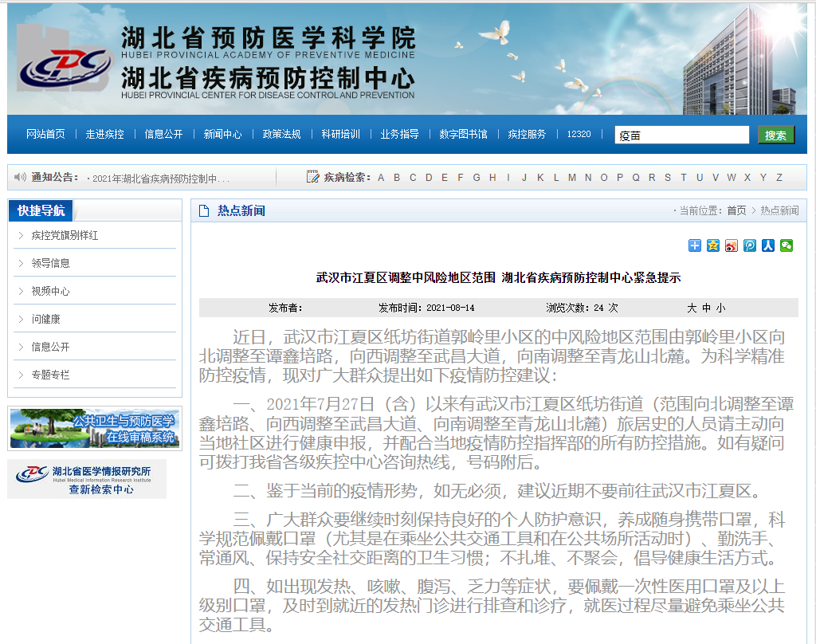Expand the 专题专栏 arrow in sidebar
This screenshot has height=644, width=816.
tap(21, 375)
